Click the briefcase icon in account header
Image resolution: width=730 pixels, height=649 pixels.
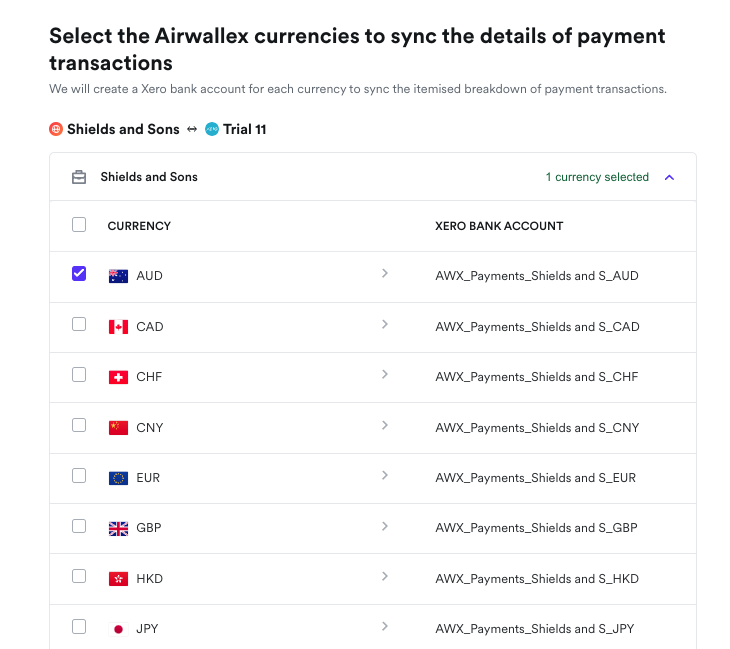click(79, 177)
